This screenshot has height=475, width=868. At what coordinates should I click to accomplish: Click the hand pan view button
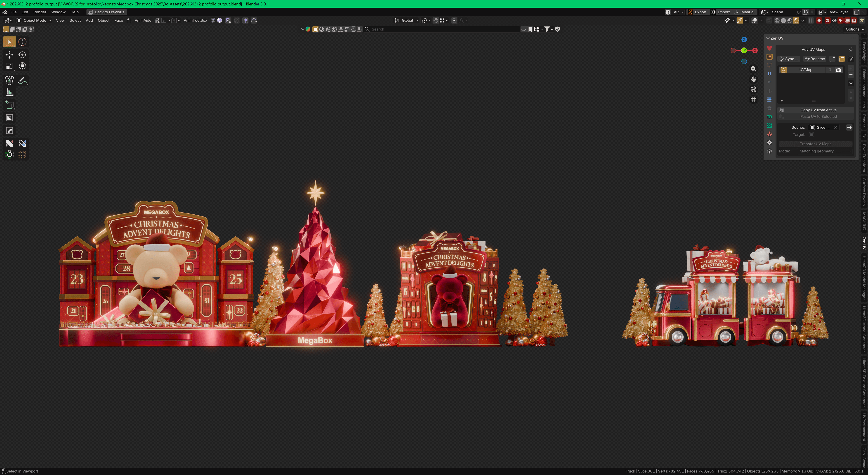[753, 79]
